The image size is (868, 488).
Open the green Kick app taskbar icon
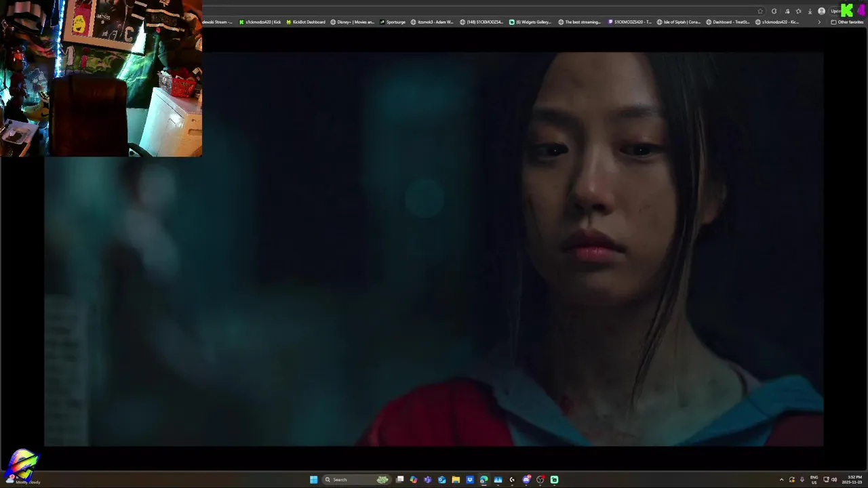(554, 480)
